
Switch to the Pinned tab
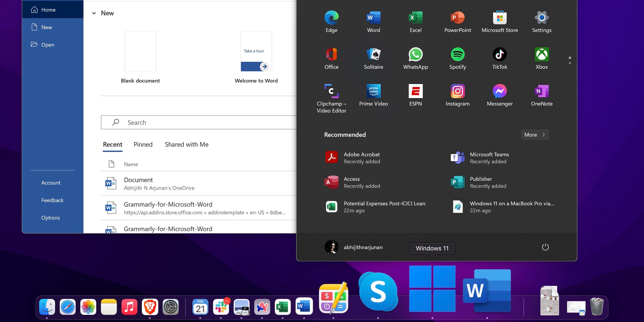[143, 144]
